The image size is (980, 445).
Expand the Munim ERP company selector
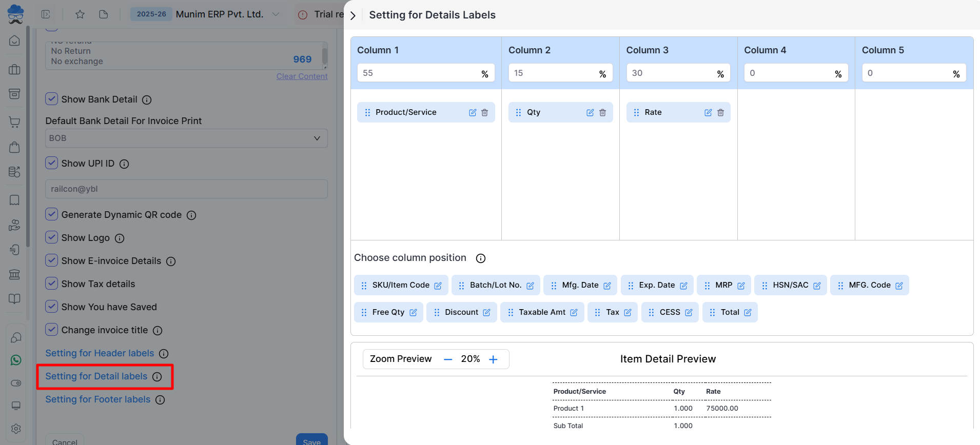point(276,14)
